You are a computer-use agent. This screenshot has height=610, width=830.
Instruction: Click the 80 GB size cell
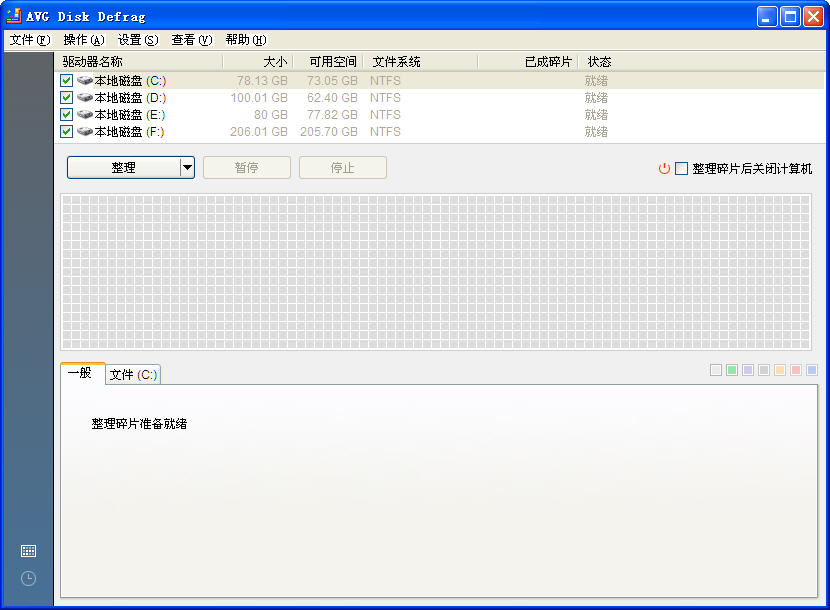pyautogui.click(x=270, y=114)
